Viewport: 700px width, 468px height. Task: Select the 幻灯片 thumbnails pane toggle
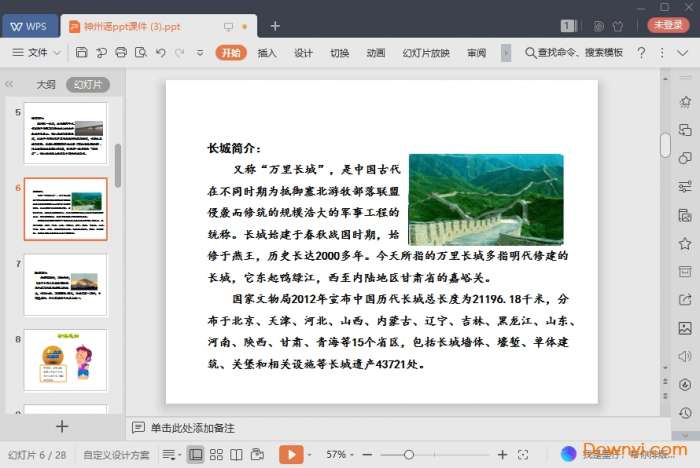(x=88, y=85)
